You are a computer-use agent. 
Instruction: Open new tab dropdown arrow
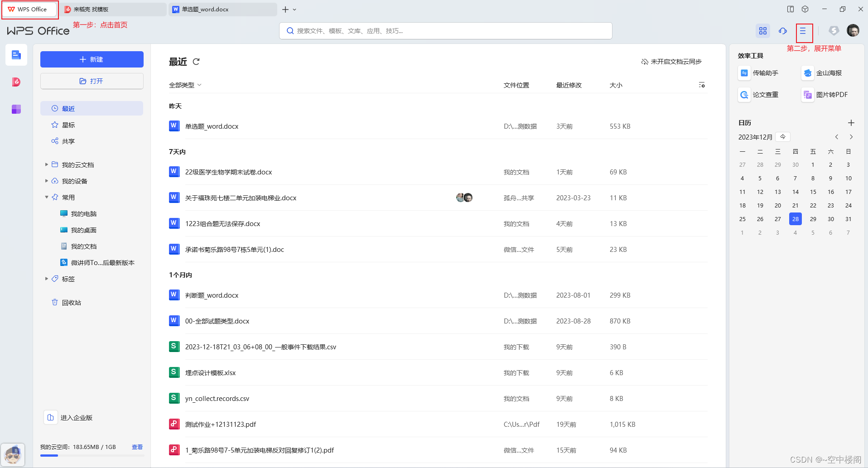[x=294, y=10]
